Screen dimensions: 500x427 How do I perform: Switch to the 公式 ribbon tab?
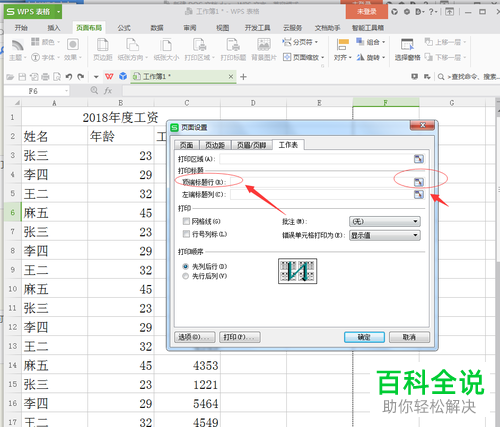coord(124,28)
